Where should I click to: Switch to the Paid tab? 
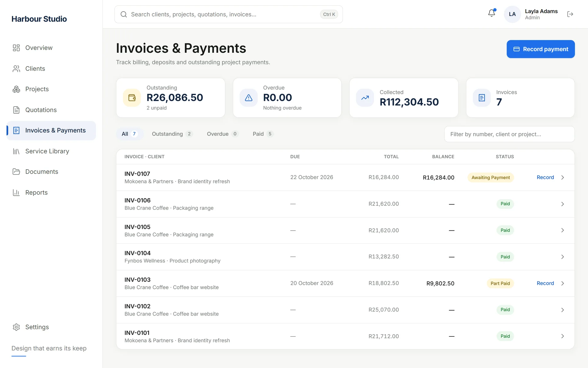[x=263, y=134]
